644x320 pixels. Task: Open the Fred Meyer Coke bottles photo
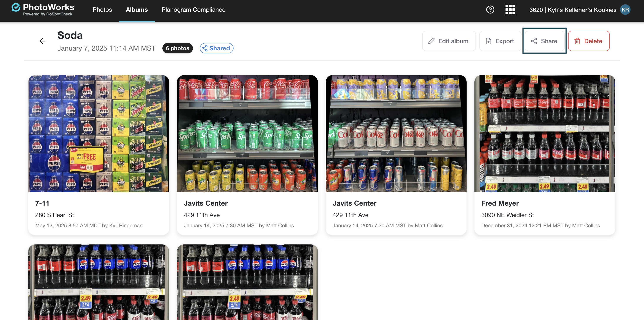tap(545, 134)
